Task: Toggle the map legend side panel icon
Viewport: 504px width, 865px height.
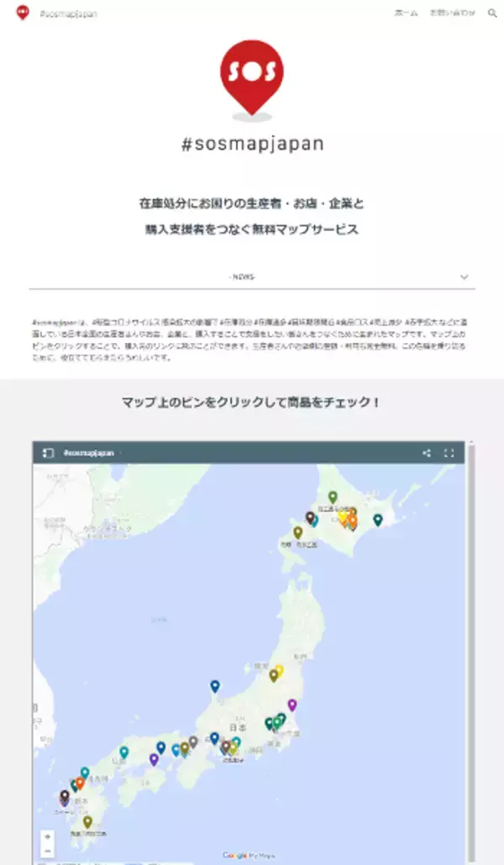Action: [x=48, y=453]
